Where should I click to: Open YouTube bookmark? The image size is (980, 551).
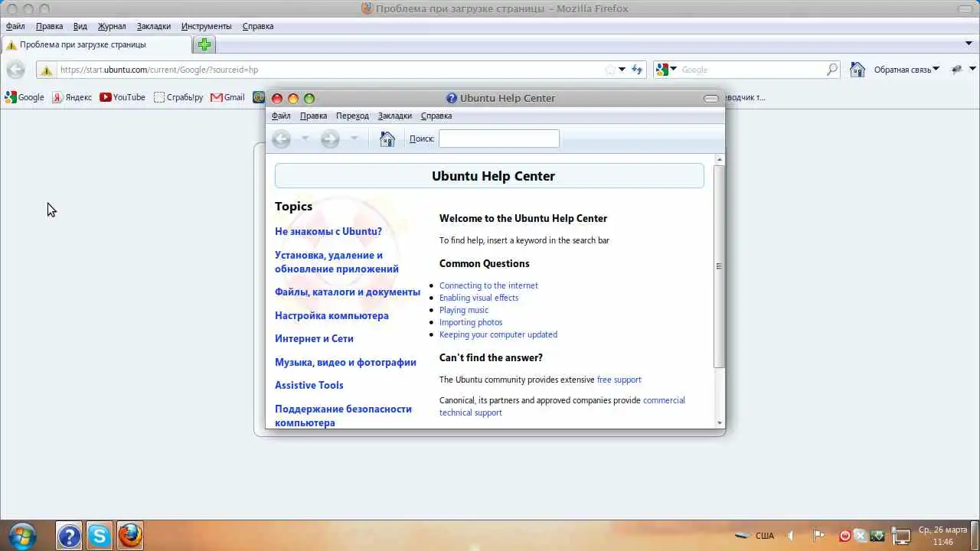[x=122, y=97]
